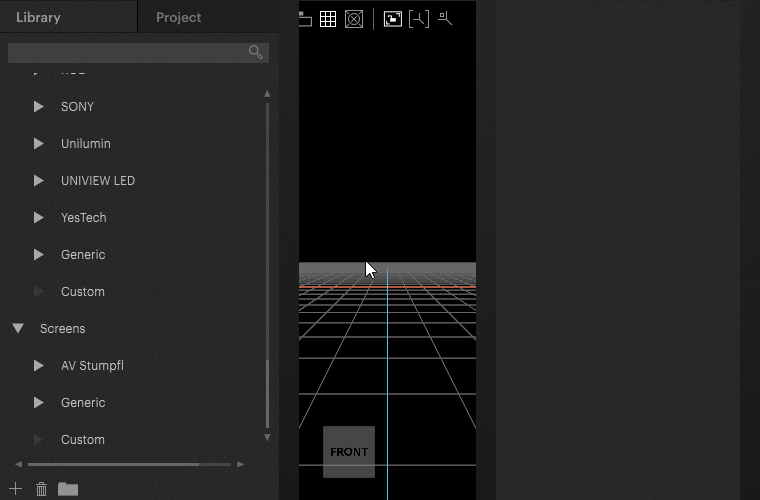Click the library search input field

pyautogui.click(x=138, y=52)
